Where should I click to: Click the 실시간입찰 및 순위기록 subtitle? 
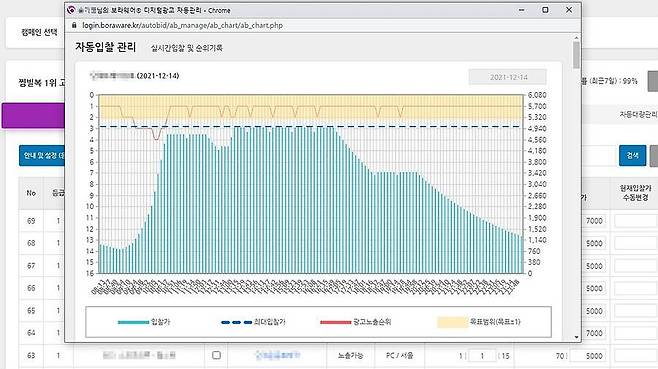coord(187,48)
